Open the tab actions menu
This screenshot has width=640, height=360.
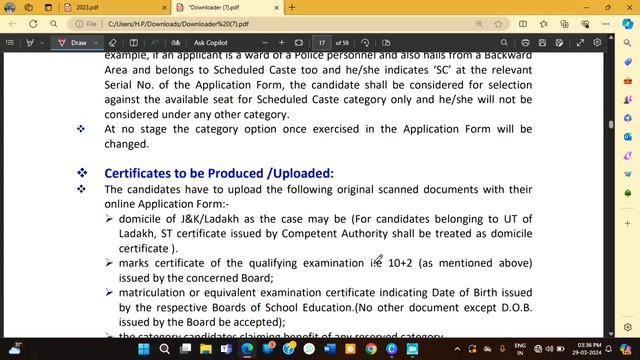click(48, 7)
